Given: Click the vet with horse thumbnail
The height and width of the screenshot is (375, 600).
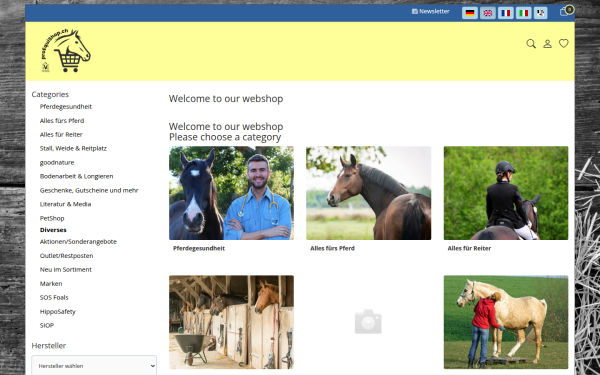Looking at the screenshot, I should pyautogui.click(x=232, y=193).
